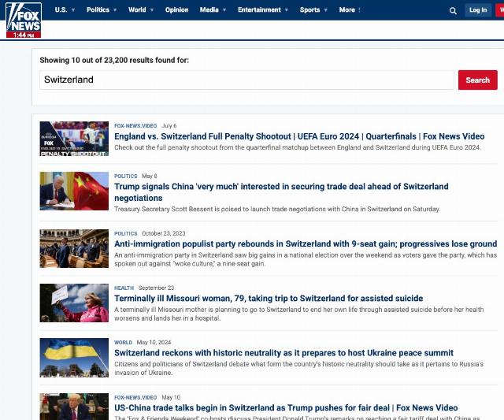
Task: Click the Ukraine flag thumbnail
Action: (74, 358)
